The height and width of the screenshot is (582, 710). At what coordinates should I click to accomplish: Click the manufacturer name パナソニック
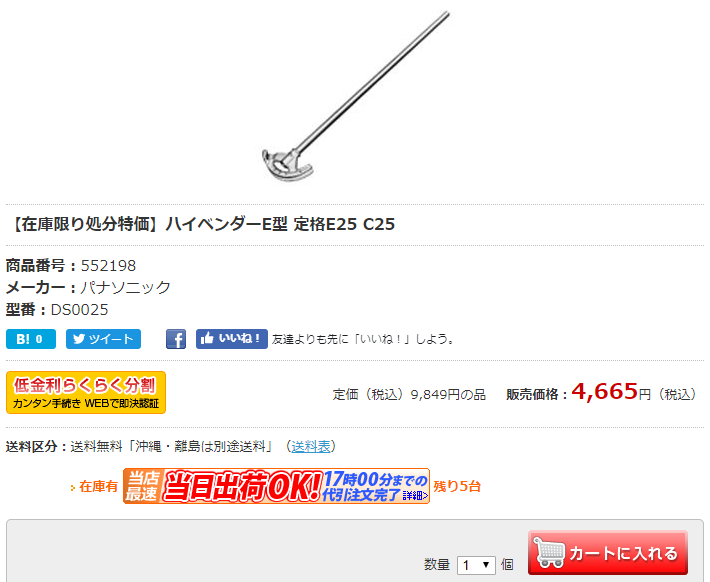point(125,288)
